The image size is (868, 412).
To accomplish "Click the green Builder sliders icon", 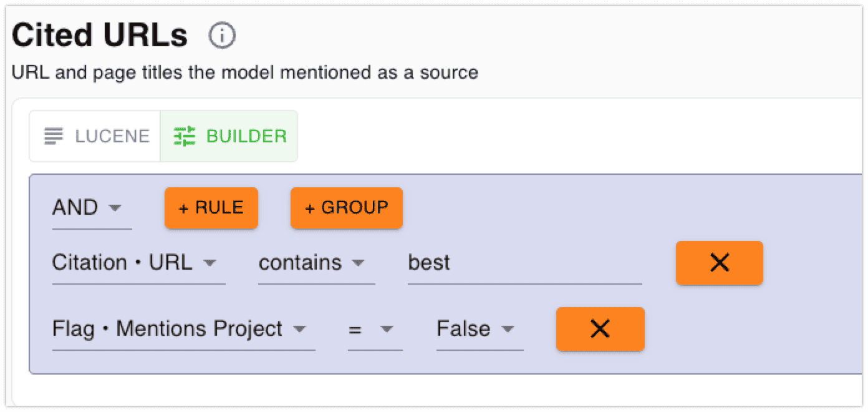I will pyautogui.click(x=185, y=136).
